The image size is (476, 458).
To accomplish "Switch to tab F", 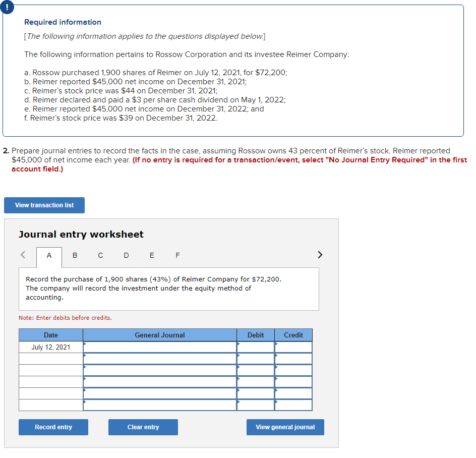I will tap(177, 255).
